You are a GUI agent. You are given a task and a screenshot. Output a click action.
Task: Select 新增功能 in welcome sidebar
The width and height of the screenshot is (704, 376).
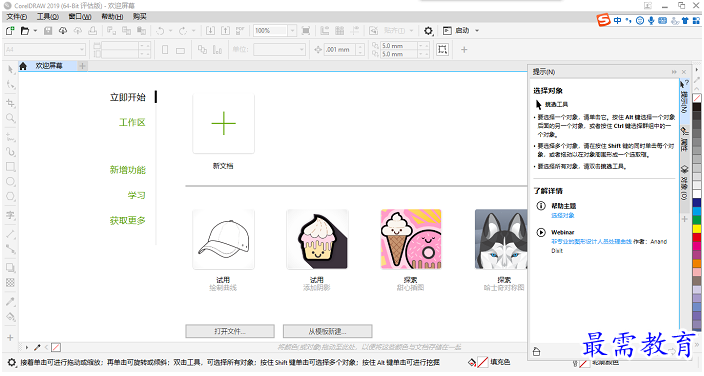(x=128, y=170)
